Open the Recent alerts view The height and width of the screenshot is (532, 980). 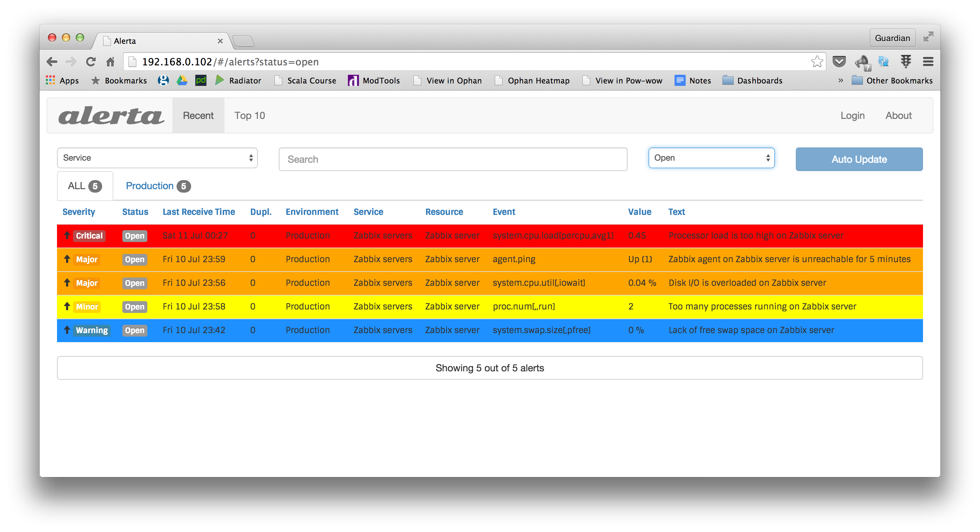197,116
